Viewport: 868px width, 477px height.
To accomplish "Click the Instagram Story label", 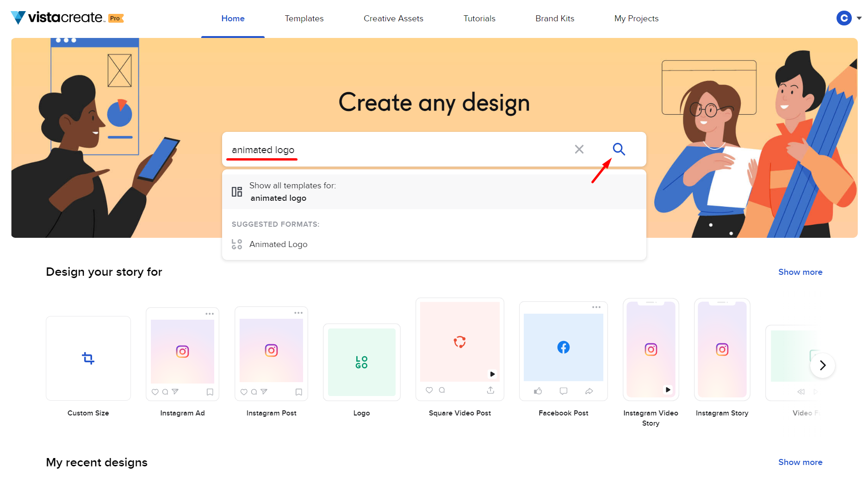I will (722, 413).
